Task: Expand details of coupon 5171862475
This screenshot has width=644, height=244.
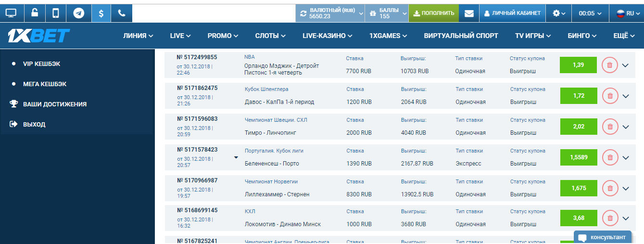Action: (x=625, y=96)
